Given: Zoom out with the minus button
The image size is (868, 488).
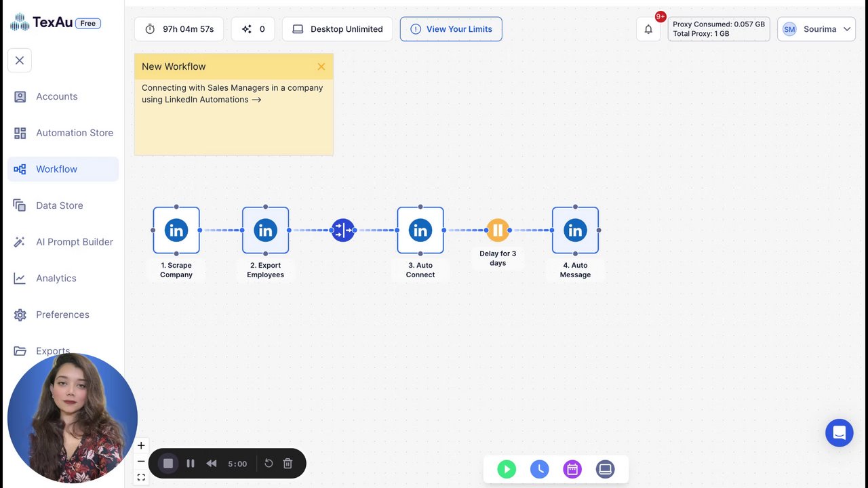Looking at the screenshot, I should pyautogui.click(x=141, y=462).
